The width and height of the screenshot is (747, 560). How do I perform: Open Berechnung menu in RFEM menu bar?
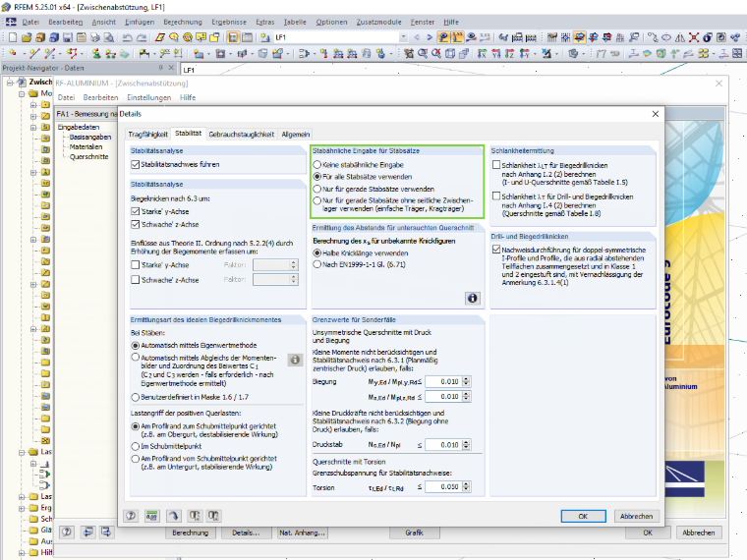click(183, 22)
